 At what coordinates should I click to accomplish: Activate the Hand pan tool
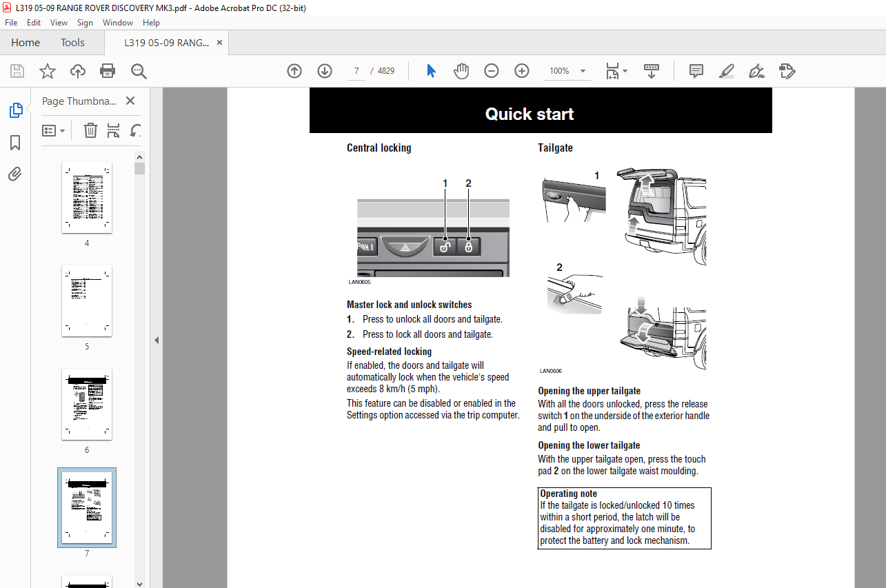pyautogui.click(x=461, y=71)
